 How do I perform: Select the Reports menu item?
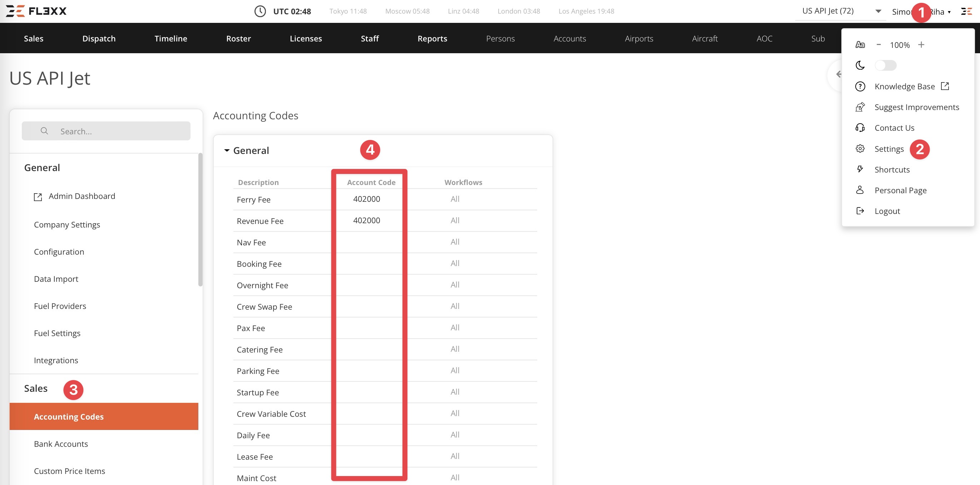pyautogui.click(x=432, y=38)
